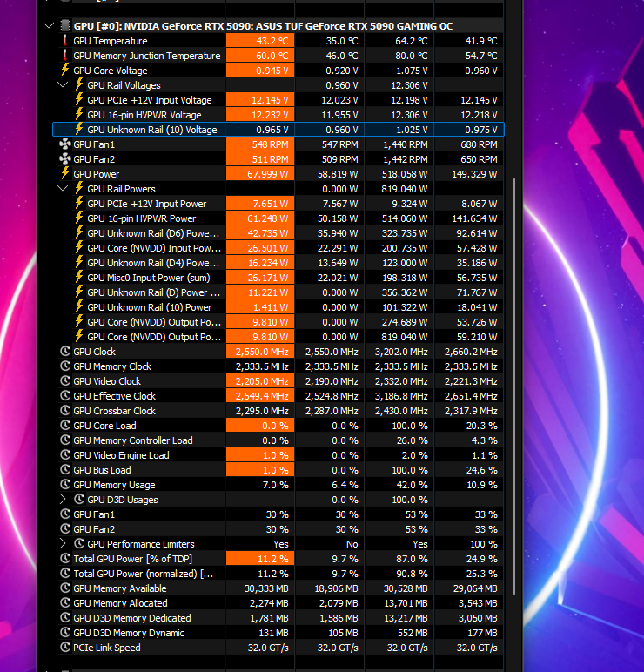Click the clock icon beside GPU Video Clock

(64, 381)
